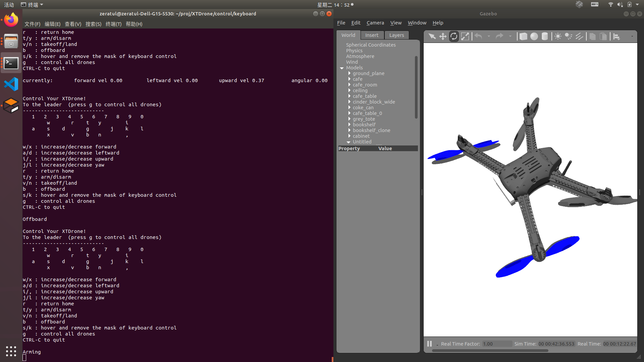Expand the bookshelf model entry

350,125
